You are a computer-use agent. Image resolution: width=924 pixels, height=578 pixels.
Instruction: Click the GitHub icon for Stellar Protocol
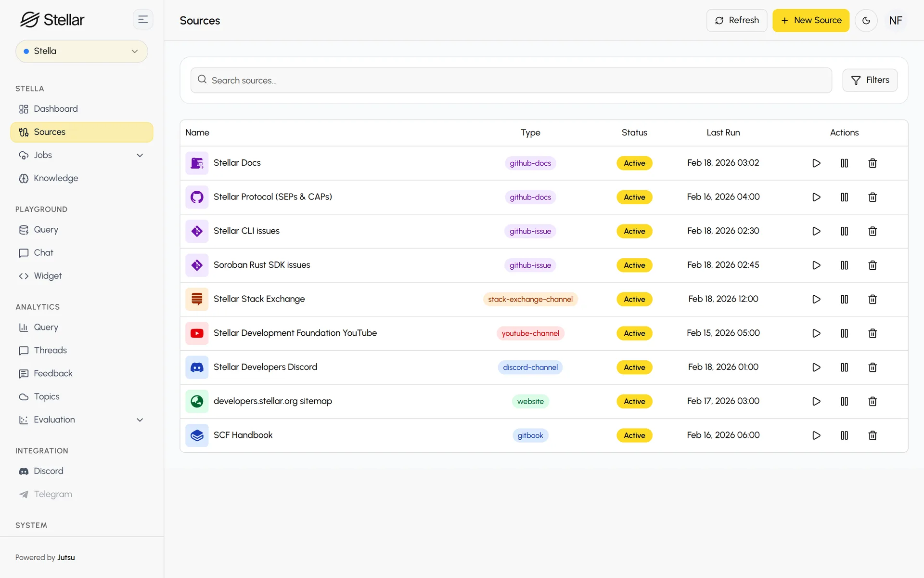[x=197, y=197]
